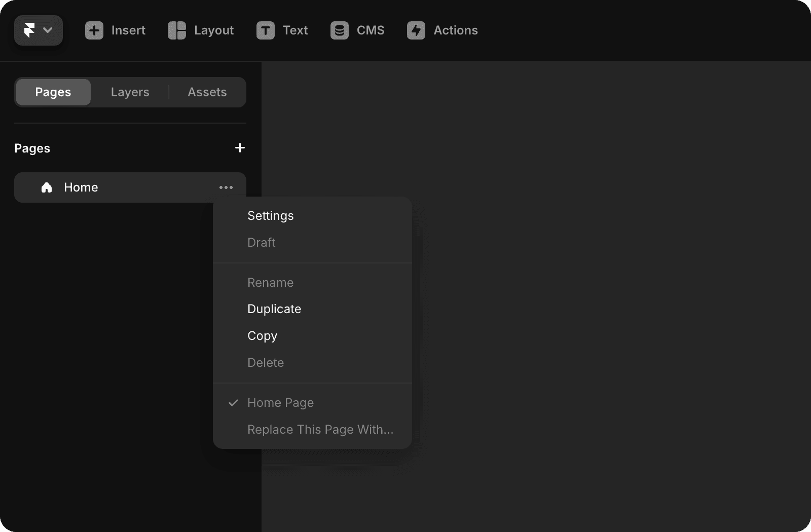Switch to the Layers tab
811x532 pixels.
click(x=130, y=92)
